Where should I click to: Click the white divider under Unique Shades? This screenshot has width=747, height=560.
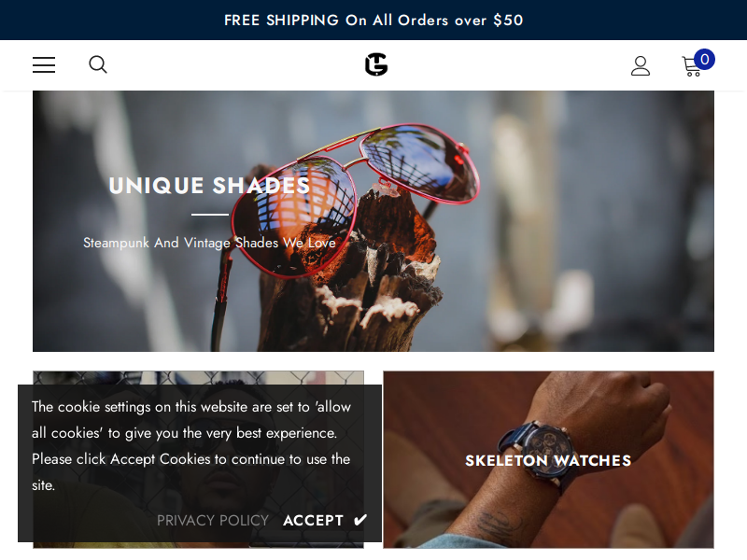pyautogui.click(x=210, y=215)
